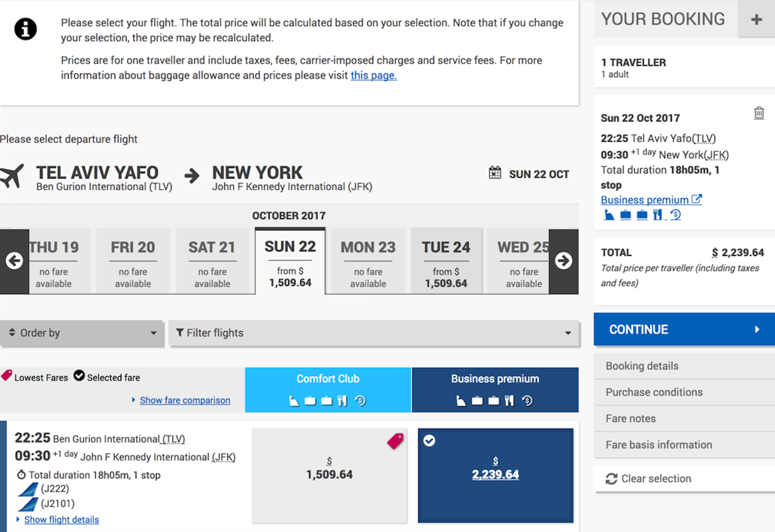Select the MON 23 date tab

(368, 261)
